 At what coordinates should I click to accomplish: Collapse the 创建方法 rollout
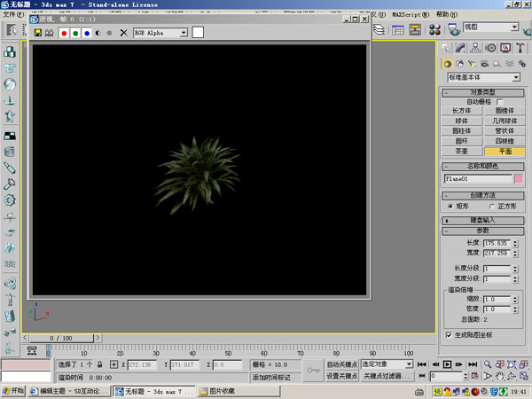point(483,196)
